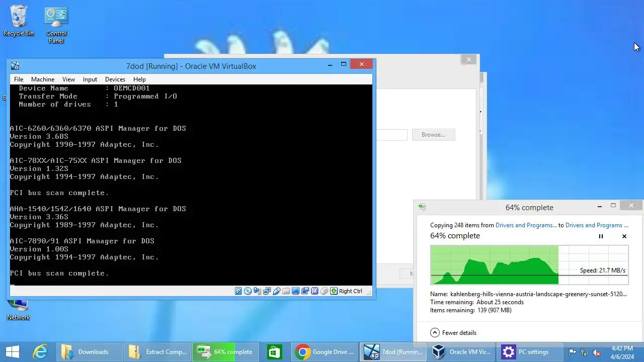Viewport: 644px width, 362px height.
Task: Click the mouse integration indicator in VirtualBox
Action: tap(324, 291)
